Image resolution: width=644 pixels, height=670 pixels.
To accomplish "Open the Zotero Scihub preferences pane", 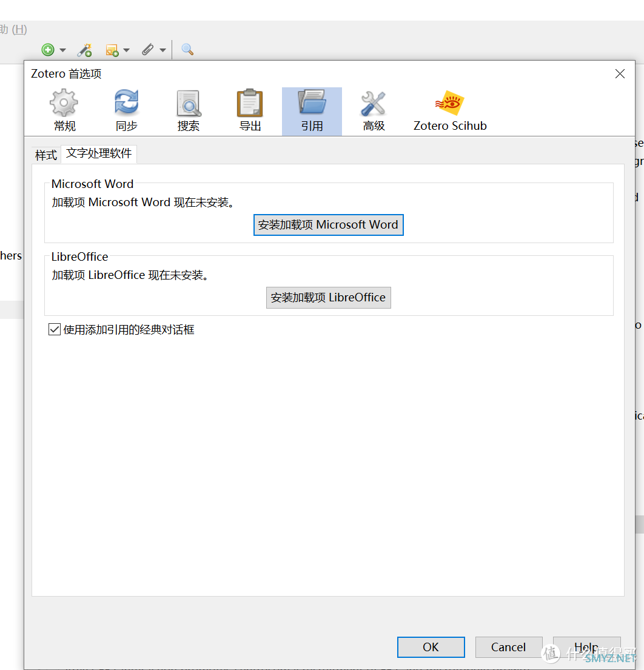I will coord(450,111).
